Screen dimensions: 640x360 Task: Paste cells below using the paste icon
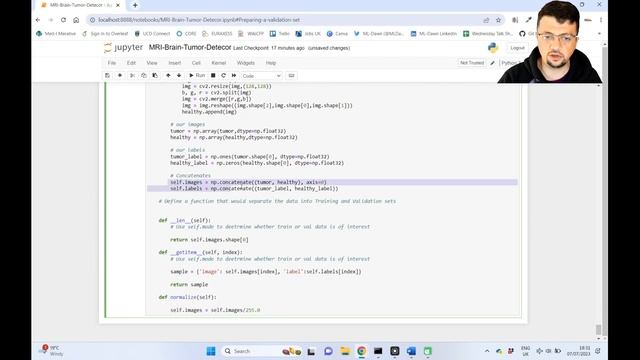pos(155,76)
